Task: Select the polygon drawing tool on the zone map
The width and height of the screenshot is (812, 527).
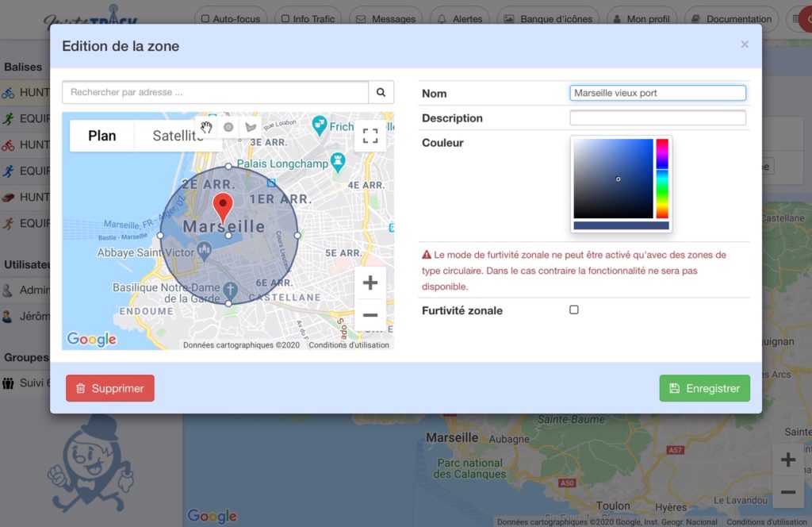Action: click(251, 127)
